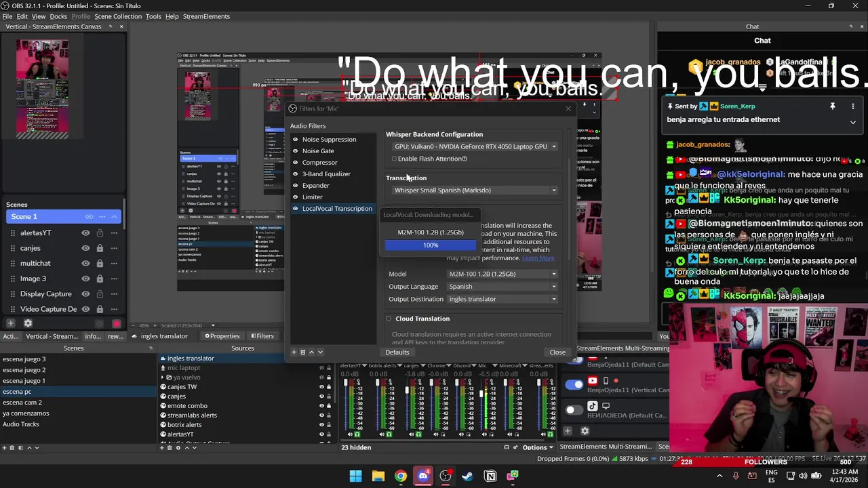Toggle eye icon for Image 3 layer
The height and width of the screenshot is (488, 868).
click(85, 279)
